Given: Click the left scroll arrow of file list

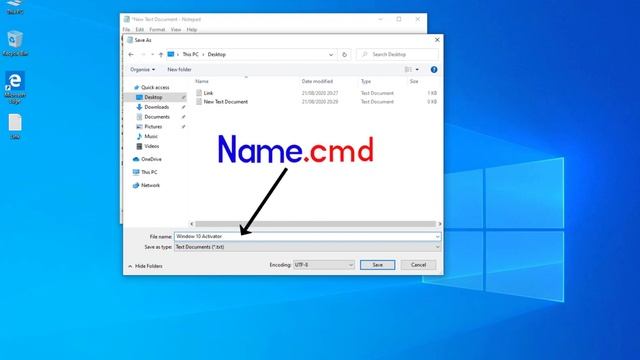Looking at the screenshot, I should (x=191, y=224).
